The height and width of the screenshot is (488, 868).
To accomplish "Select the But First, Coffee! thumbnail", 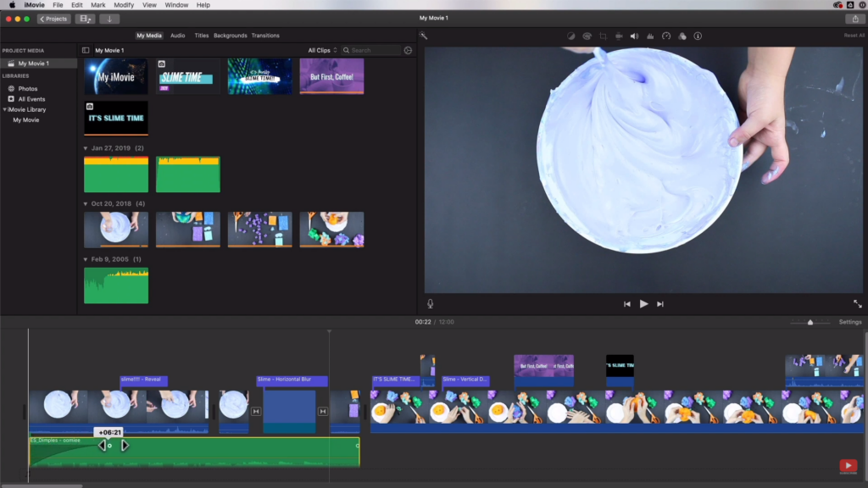I will (x=331, y=76).
